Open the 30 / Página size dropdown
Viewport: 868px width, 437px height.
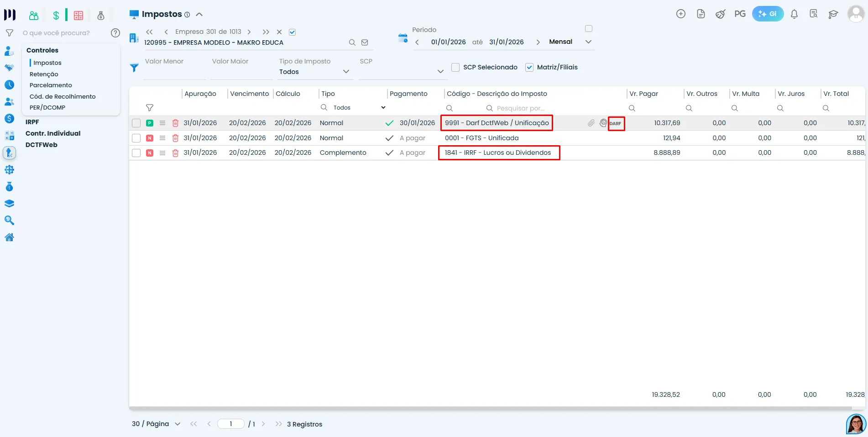(156, 424)
